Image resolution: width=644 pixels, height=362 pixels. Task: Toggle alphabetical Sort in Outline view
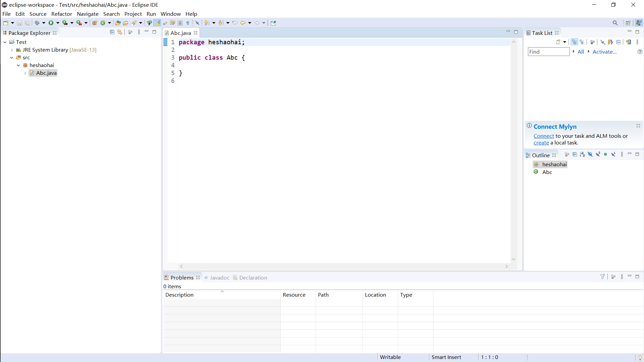click(x=582, y=155)
